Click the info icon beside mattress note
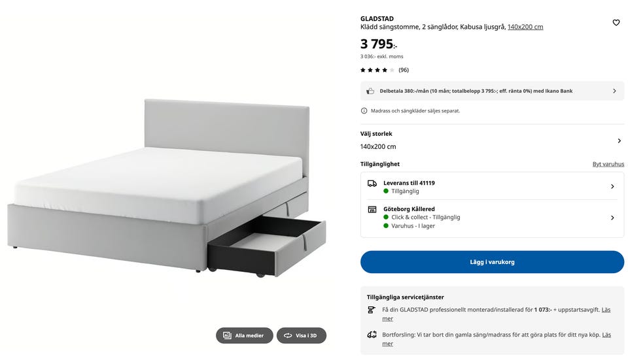Screen dimensions: 628x364 pos(364,111)
